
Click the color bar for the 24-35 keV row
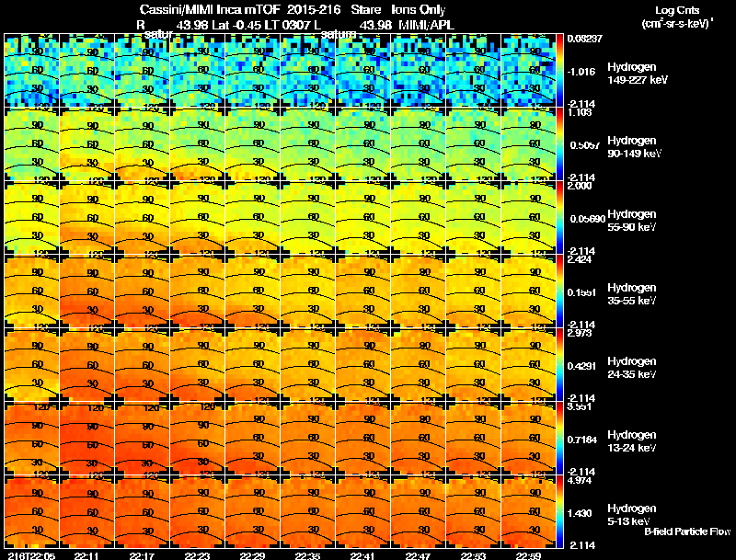coord(559,365)
